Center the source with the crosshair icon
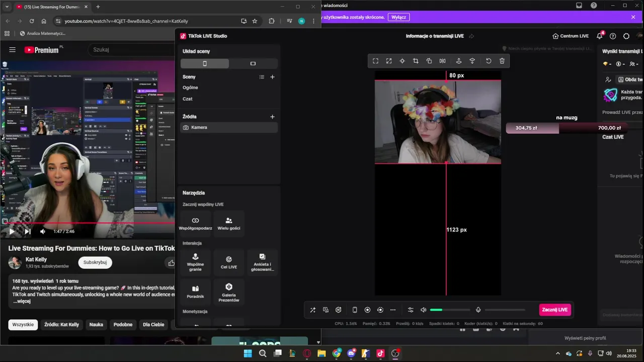 tap(402, 61)
